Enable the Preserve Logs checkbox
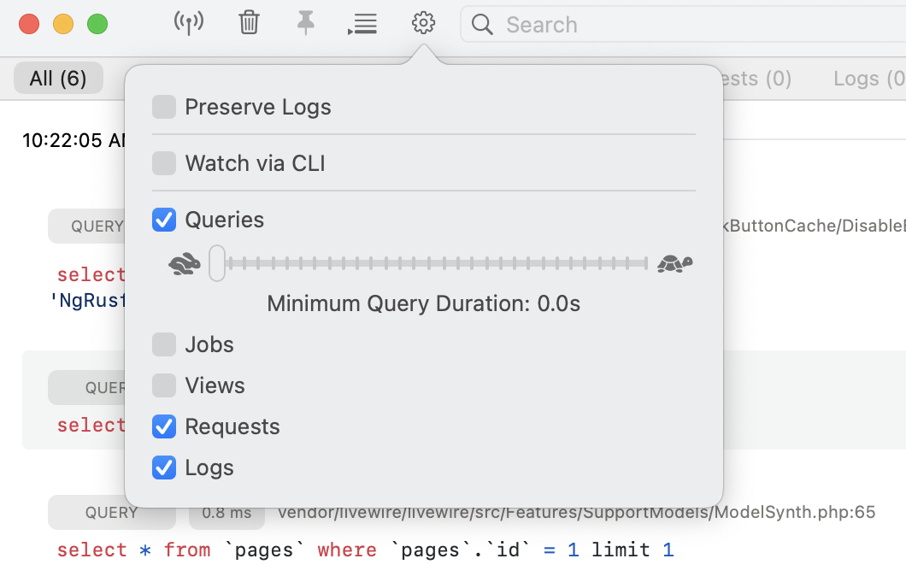The height and width of the screenshot is (588, 906). tap(164, 108)
